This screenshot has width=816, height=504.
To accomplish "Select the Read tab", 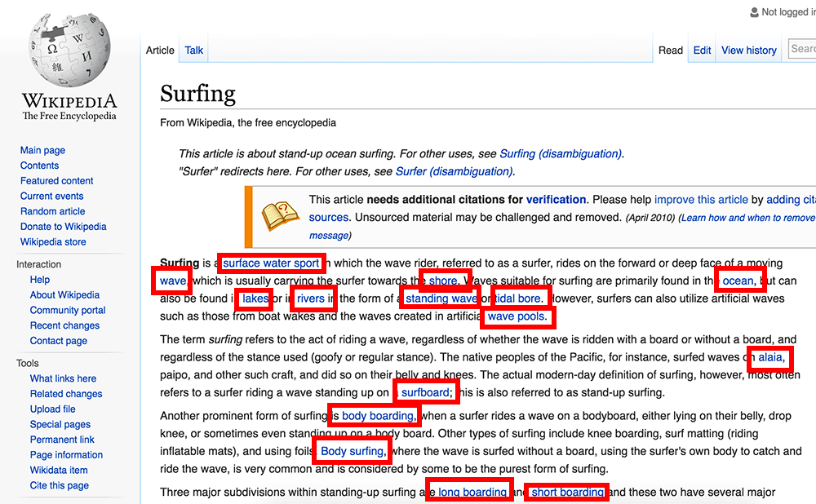I will pos(670,51).
